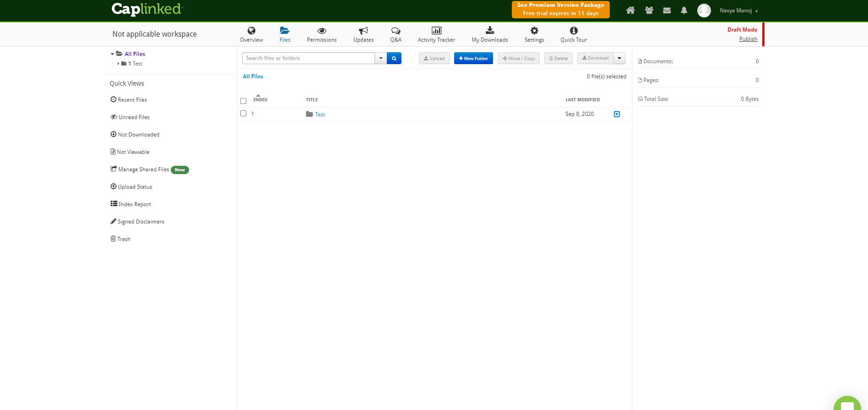Viewport: 868px width, 410px height.
Task: Start the Quick Tour
Action: coord(574,34)
